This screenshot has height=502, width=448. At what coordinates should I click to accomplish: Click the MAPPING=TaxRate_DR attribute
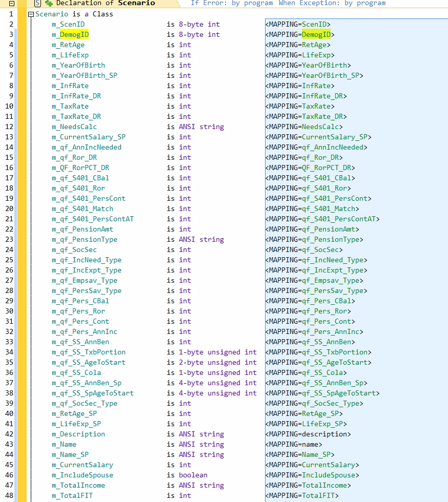coord(306,117)
